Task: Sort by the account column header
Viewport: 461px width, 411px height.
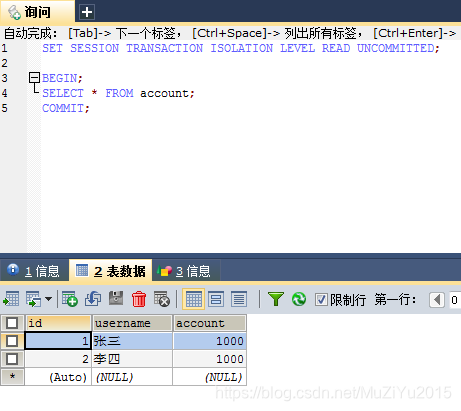Action: click(210, 323)
